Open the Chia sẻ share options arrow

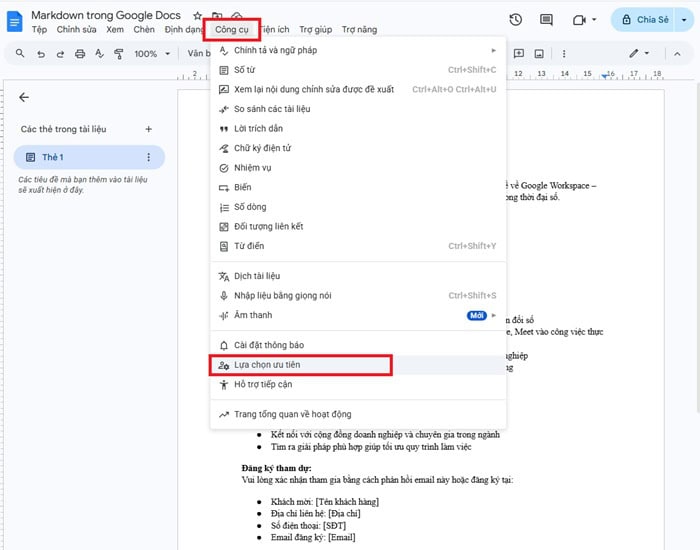[x=684, y=20]
